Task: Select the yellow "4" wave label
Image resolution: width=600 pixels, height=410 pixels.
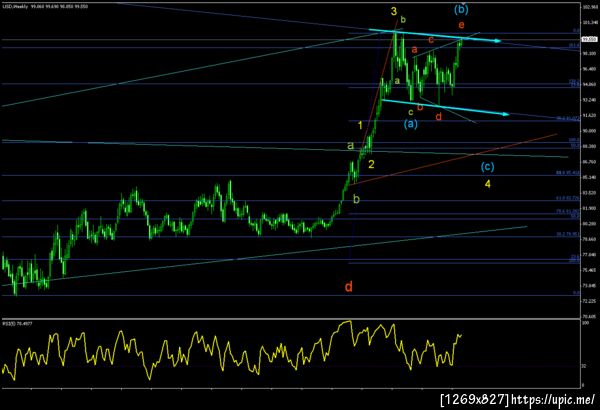Action: pos(488,184)
